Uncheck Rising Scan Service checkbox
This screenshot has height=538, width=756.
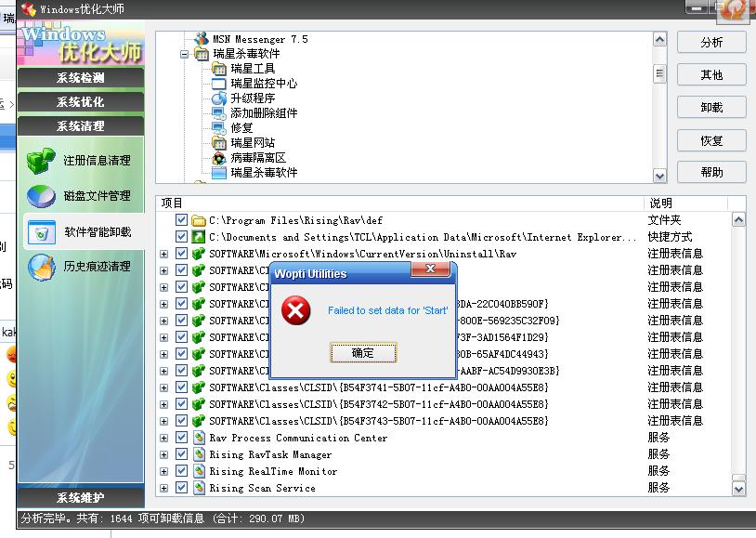pyautogui.click(x=181, y=488)
